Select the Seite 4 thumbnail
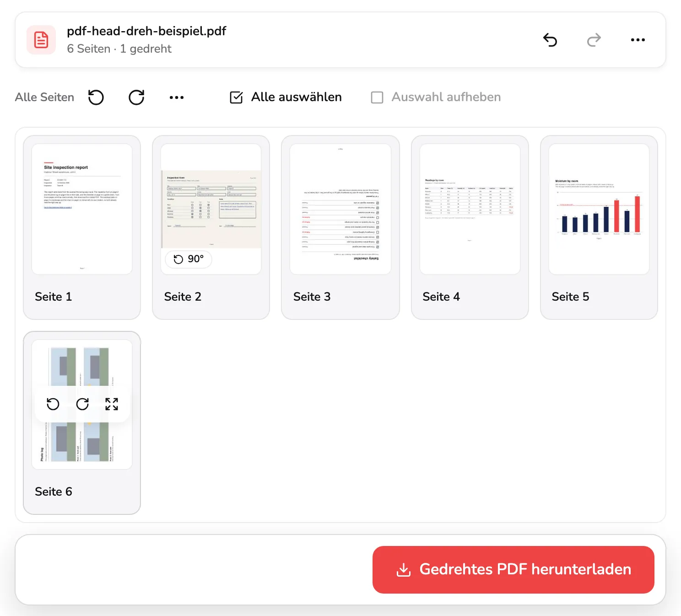This screenshot has height=616, width=681. pos(470,209)
